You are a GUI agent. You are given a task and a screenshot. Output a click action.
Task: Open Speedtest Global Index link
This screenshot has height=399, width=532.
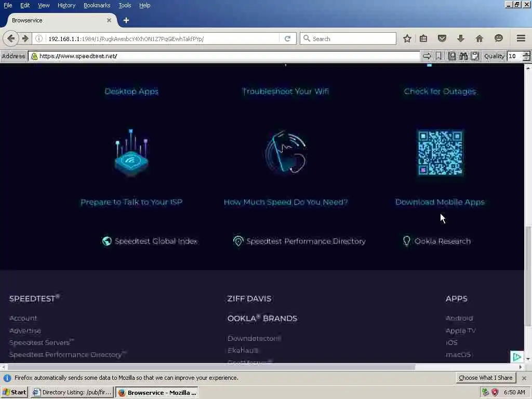point(156,241)
